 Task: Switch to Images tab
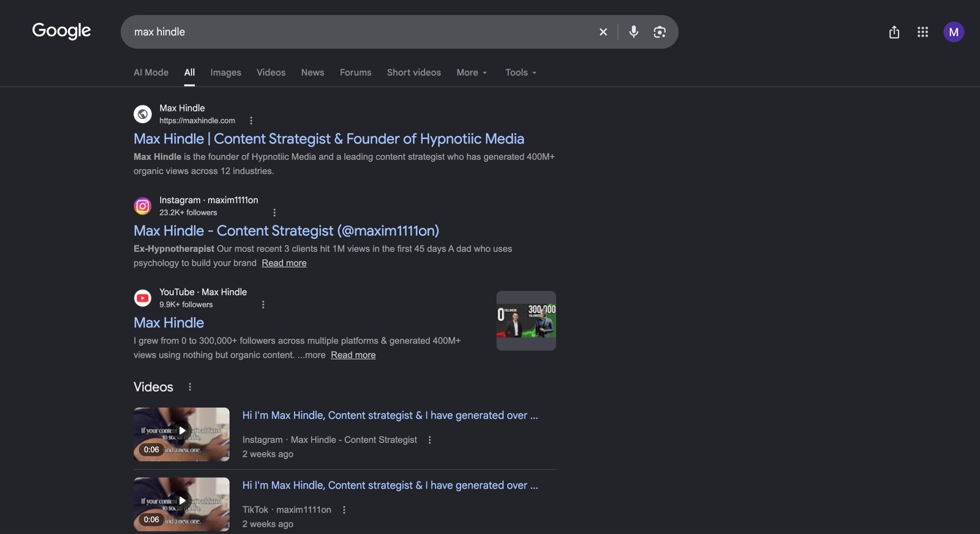(226, 72)
